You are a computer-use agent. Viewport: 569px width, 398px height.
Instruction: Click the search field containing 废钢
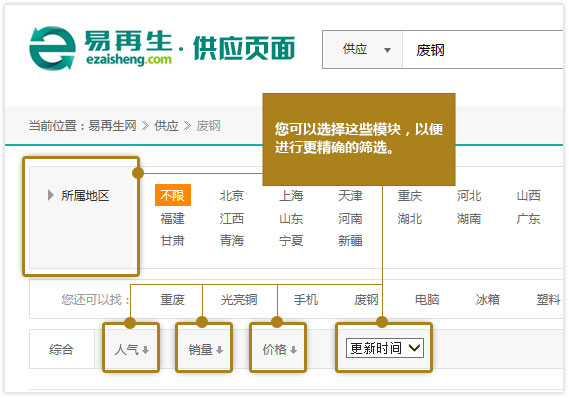[x=483, y=50]
